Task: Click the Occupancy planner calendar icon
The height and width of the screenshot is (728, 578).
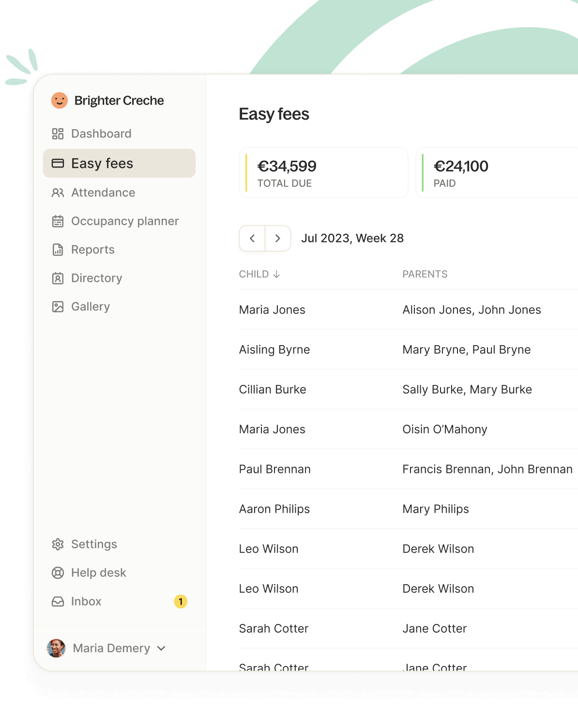Action: [x=58, y=221]
